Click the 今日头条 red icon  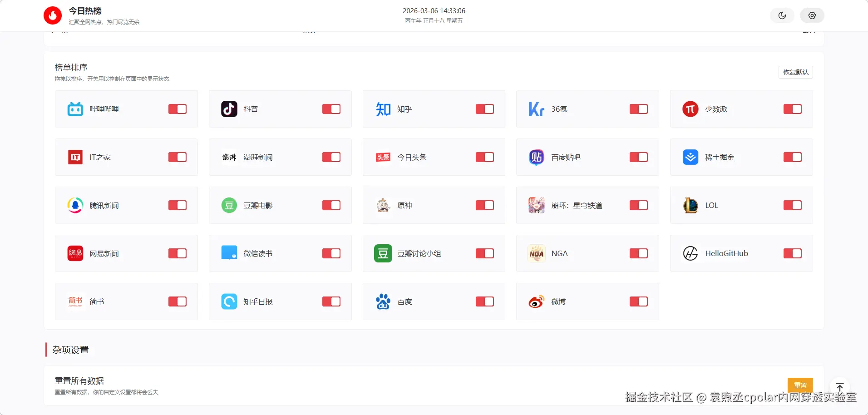(383, 157)
